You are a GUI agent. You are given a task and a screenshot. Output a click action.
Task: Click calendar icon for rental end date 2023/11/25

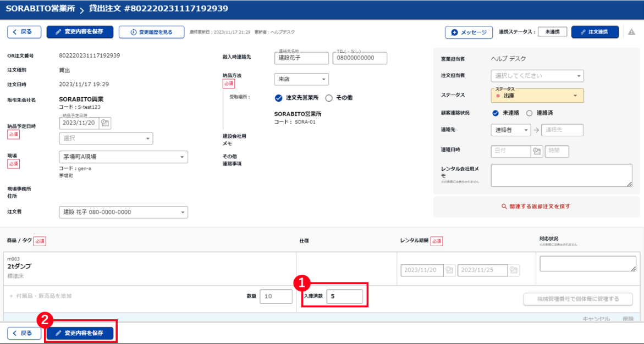(x=513, y=270)
